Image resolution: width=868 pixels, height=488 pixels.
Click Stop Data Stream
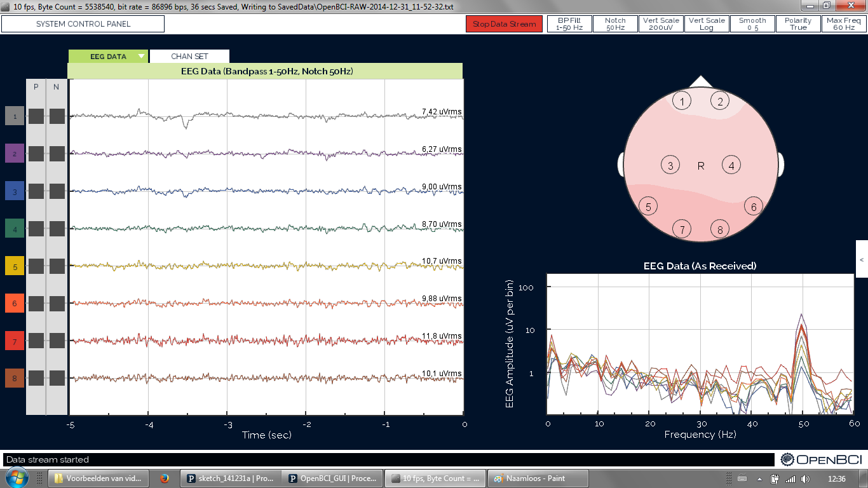(x=504, y=23)
